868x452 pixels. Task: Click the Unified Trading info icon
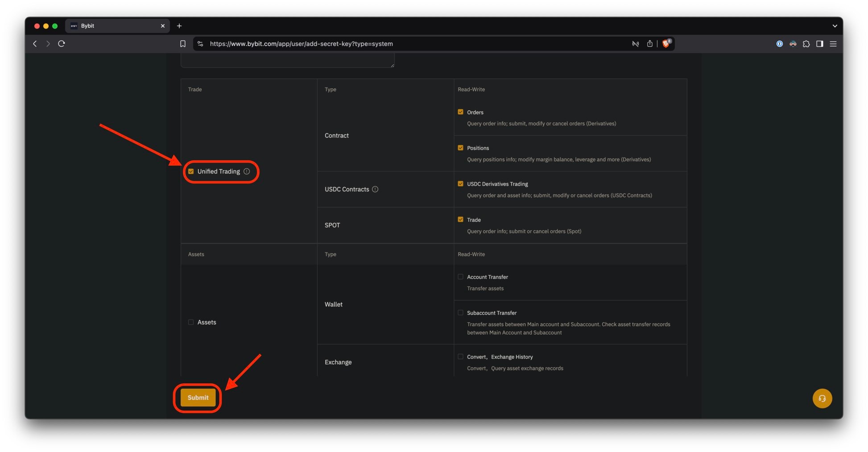247,171
